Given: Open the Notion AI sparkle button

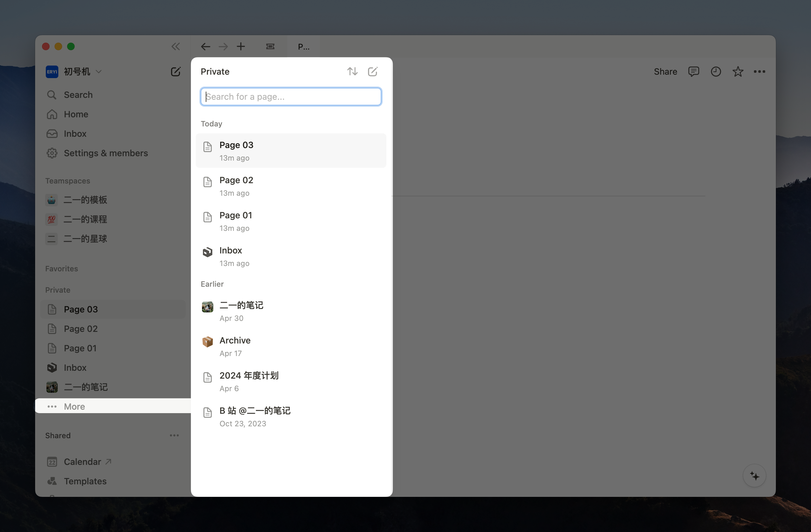Looking at the screenshot, I should coord(754,476).
